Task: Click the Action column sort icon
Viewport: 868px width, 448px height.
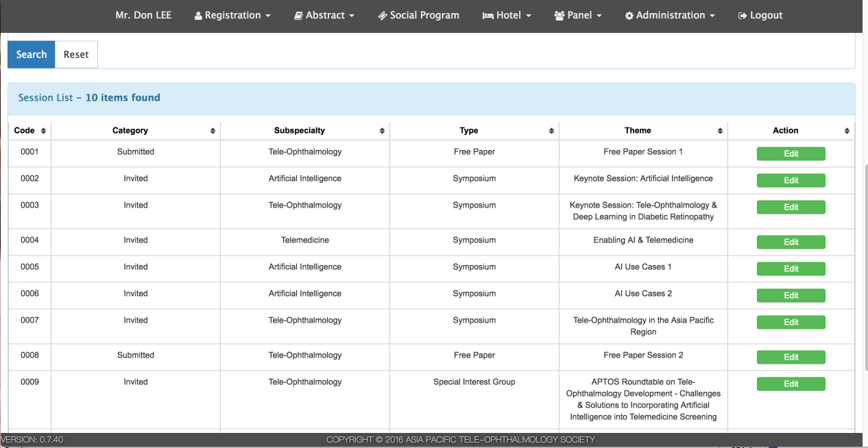Action: coord(847,131)
